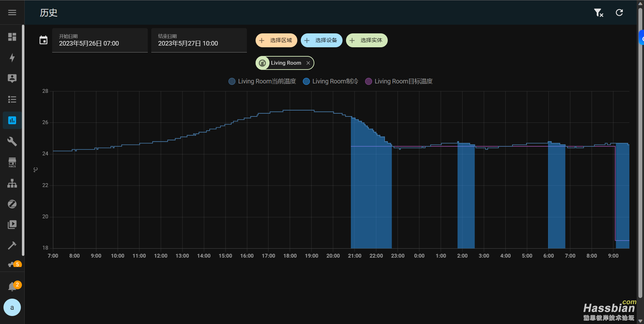Click 选择实体 to add an entity
Screen dimensions: 644x324
[x=367, y=40]
